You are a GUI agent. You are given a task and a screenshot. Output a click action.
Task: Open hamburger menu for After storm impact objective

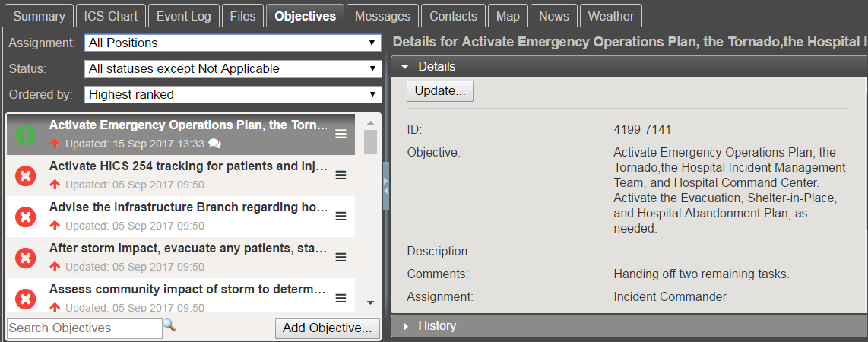coord(341,258)
